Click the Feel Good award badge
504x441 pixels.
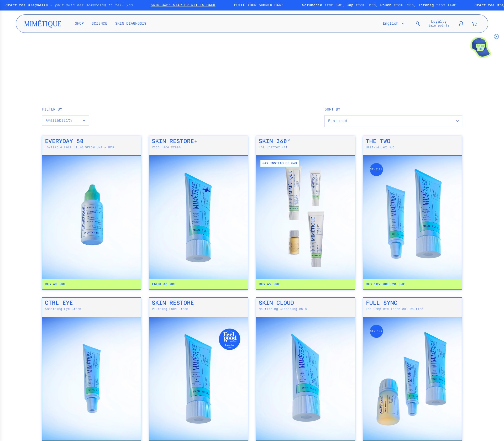click(229, 339)
